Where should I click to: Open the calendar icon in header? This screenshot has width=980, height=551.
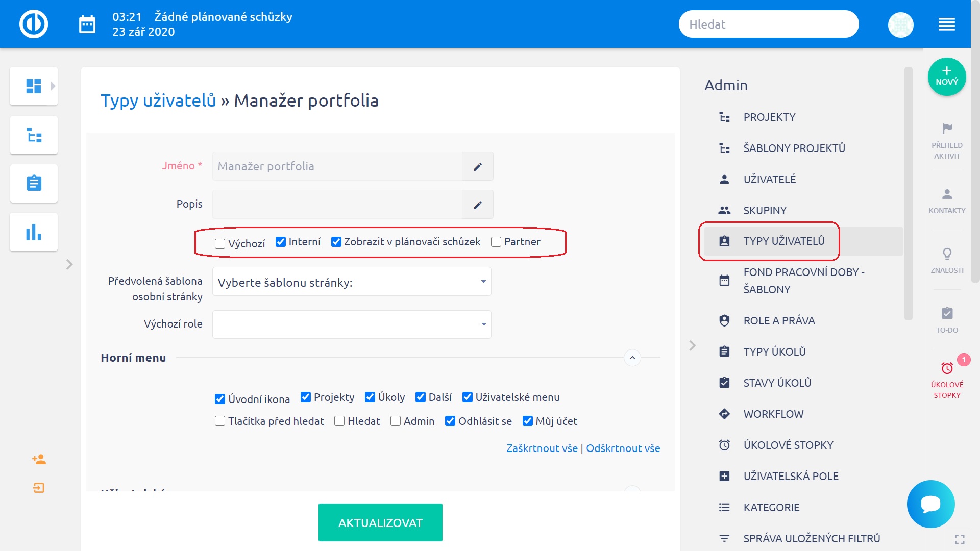coord(87,24)
